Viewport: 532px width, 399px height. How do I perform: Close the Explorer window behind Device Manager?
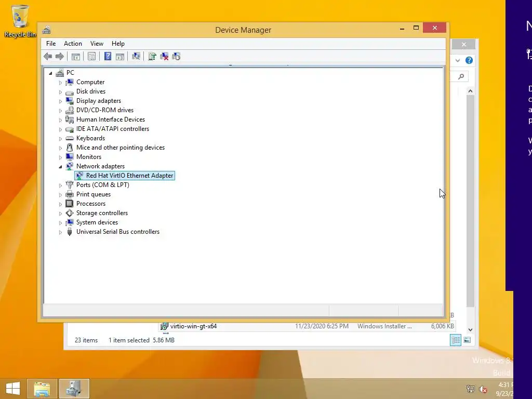coord(464,45)
